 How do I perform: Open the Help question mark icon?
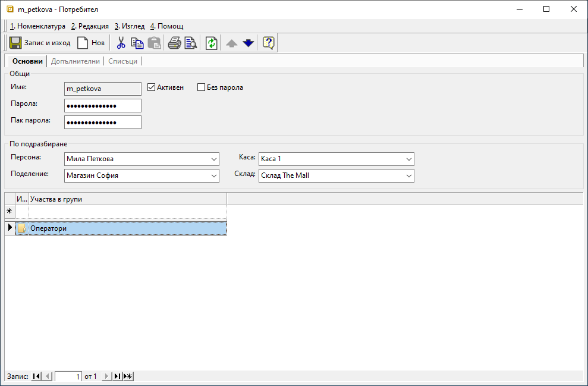pos(268,43)
